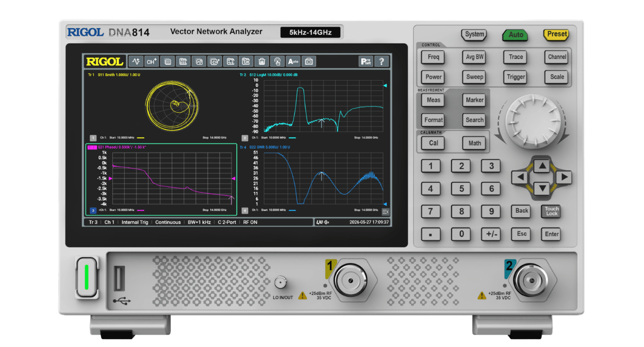Click the LO IN/OUT connector

click(x=281, y=283)
